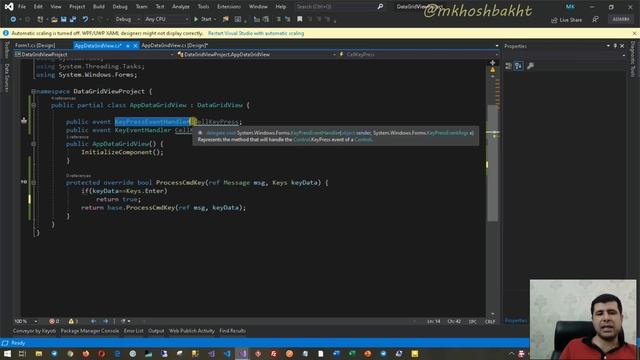640x360 pixels.
Task: Click Live Share button
Action: pyautogui.click(x=567, y=20)
